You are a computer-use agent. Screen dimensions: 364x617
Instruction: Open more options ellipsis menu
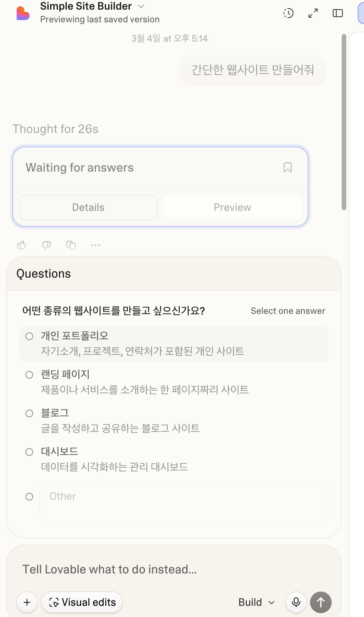tap(96, 245)
